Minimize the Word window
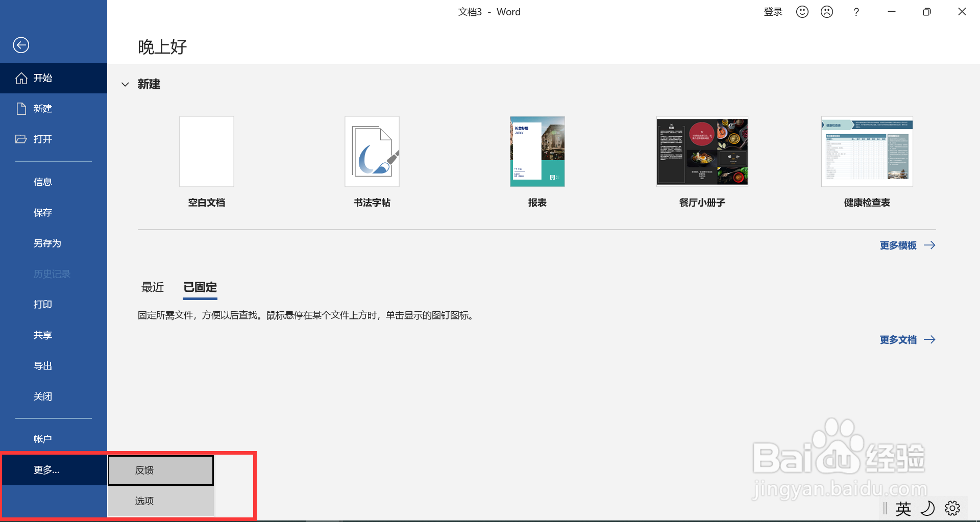980x522 pixels. pyautogui.click(x=892, y=12)
